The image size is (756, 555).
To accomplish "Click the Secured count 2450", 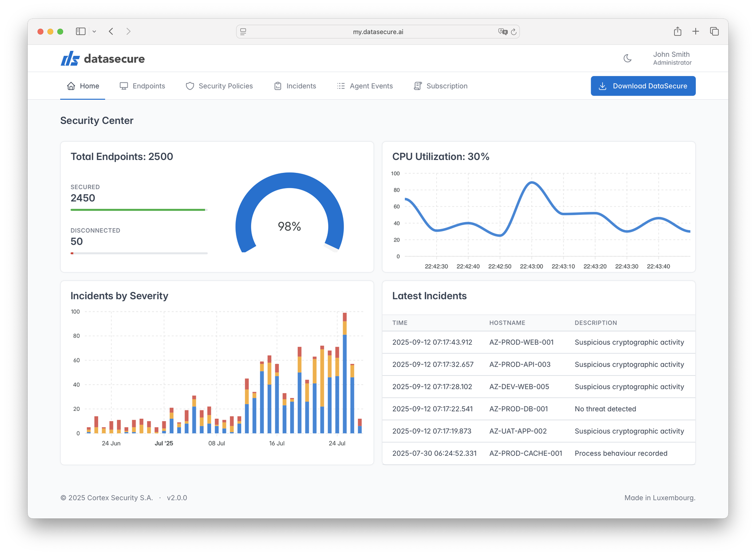I will pyautogui.click(x=83, y=198).
